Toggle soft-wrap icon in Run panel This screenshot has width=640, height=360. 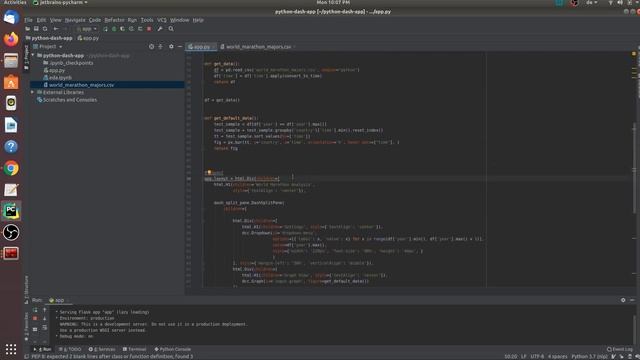(44, 328)
